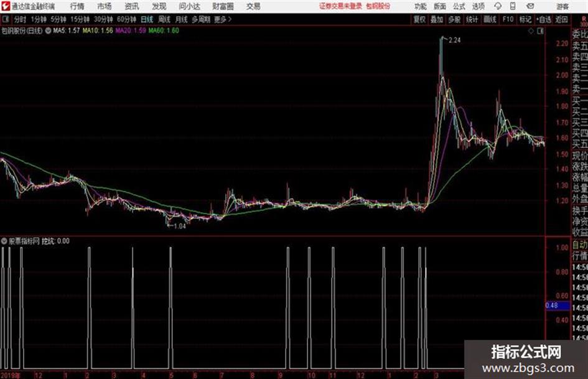Select the 多周期 multi-period tab

[x=201, y=19]
